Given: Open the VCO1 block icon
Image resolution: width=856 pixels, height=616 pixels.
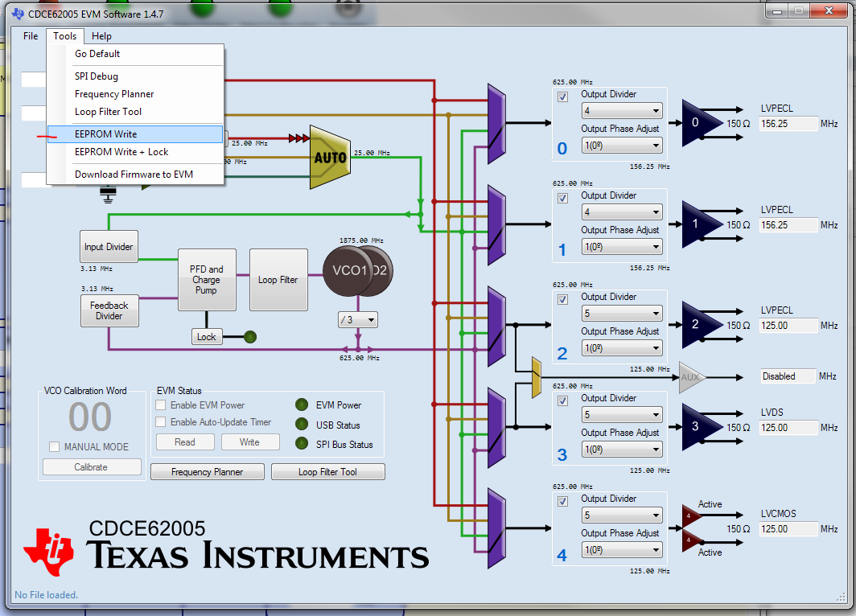Looking at the screenshot, I should pyautogui.click(x=348, y=272).
